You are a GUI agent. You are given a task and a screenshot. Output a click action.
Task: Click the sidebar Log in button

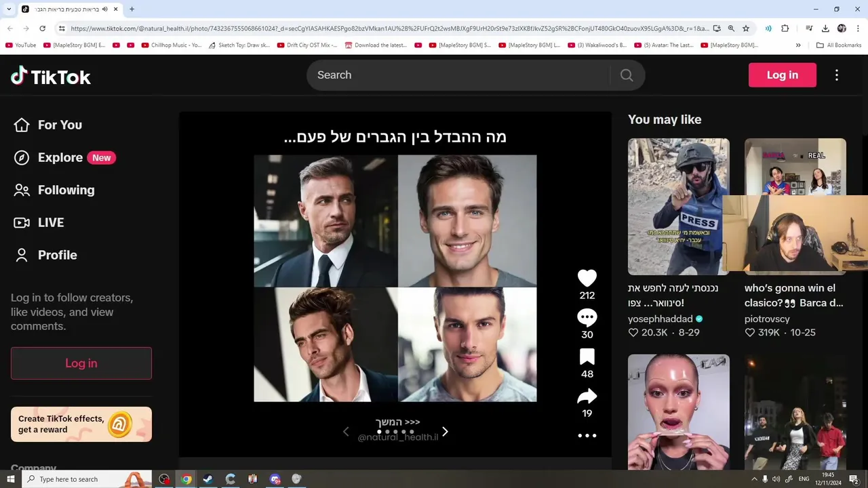81,363
